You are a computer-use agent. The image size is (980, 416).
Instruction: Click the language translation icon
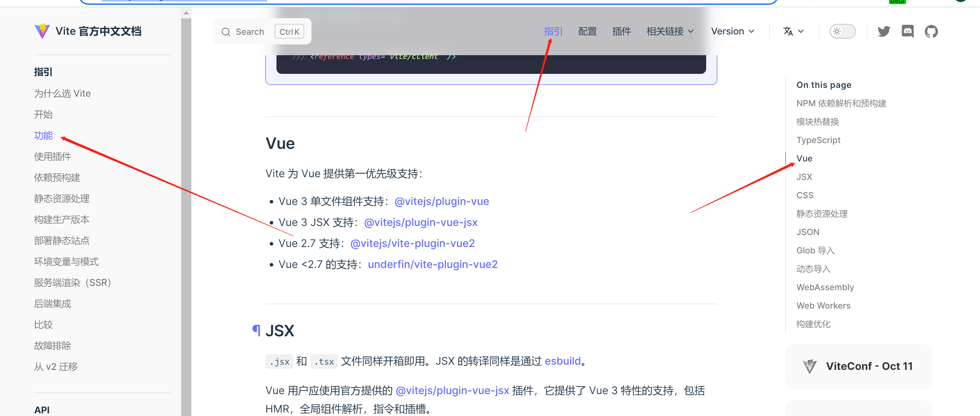788,31
